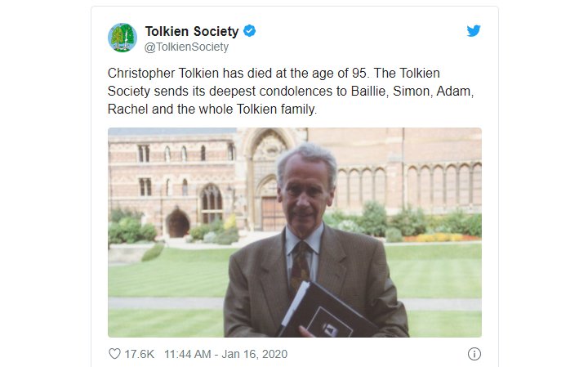Click the tweet text about Christopher Tolkien
588x367 pixels.
(x=291, y=92)
